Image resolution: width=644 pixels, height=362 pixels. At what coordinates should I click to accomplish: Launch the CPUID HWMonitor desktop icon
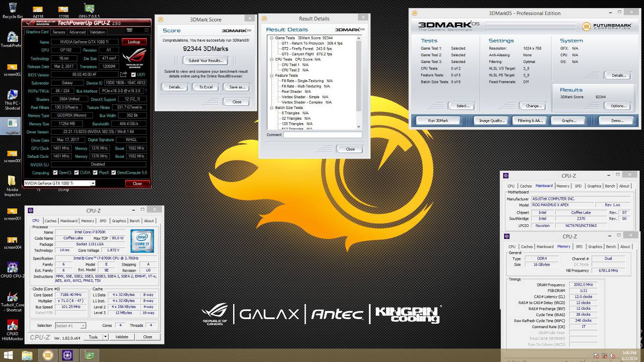[12, 330]
